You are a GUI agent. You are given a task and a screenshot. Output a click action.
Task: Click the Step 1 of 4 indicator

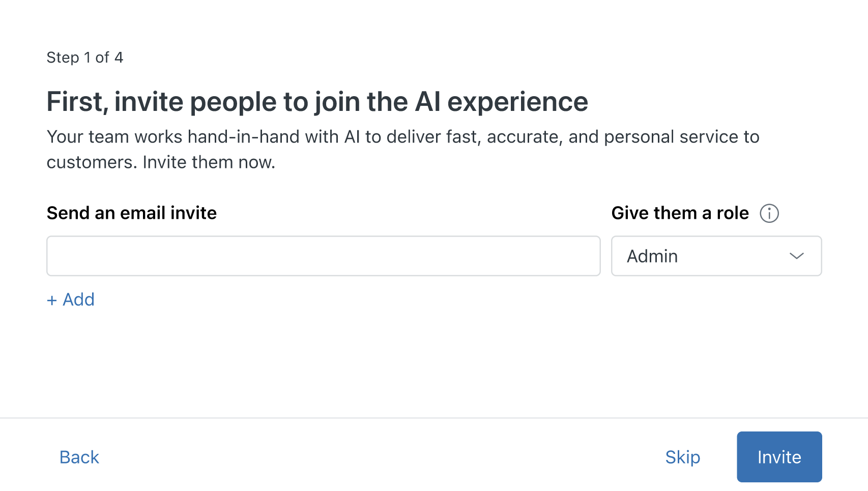pyautogui.click(x=85, y=57)
